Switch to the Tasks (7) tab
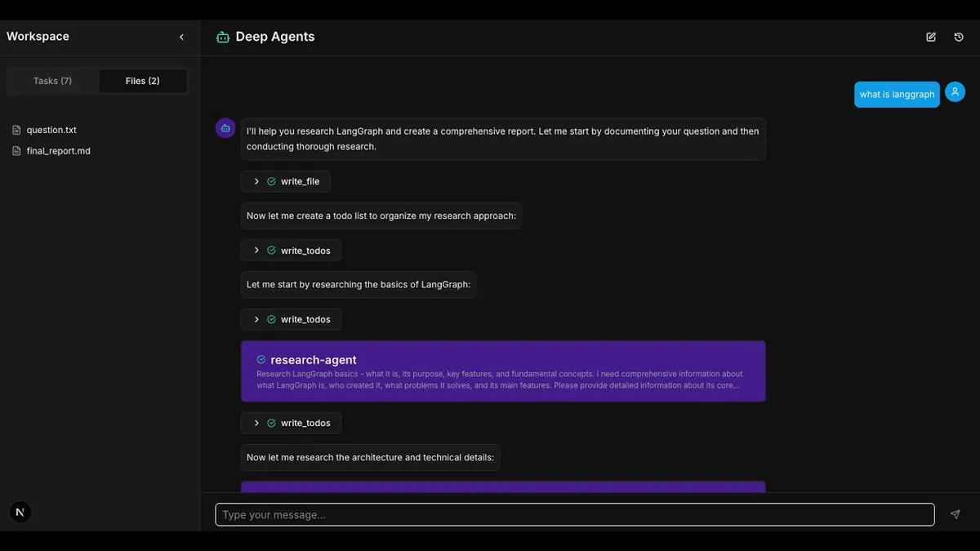Image resolution: width=980 pixels, height=551 pixels. pos(53,81)
